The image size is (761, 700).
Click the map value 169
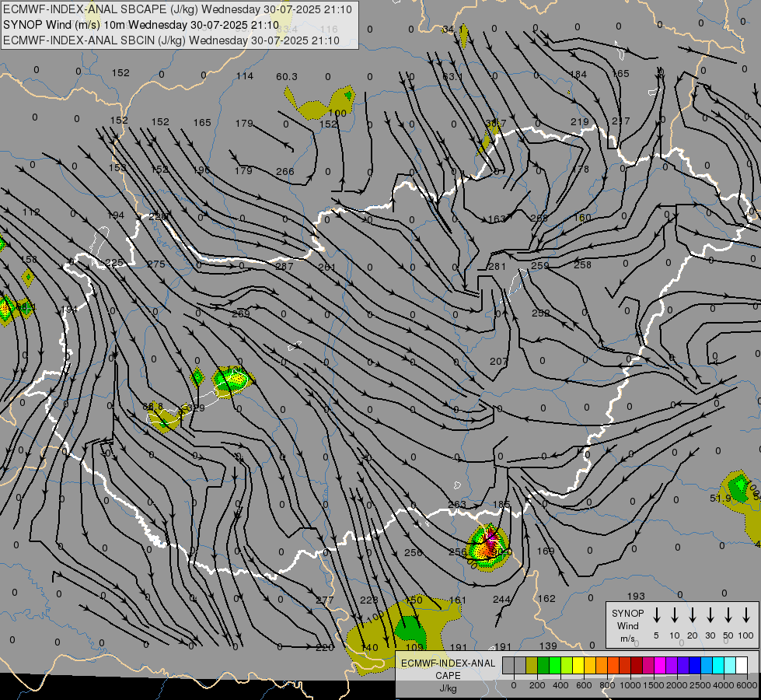click(546, 551)
